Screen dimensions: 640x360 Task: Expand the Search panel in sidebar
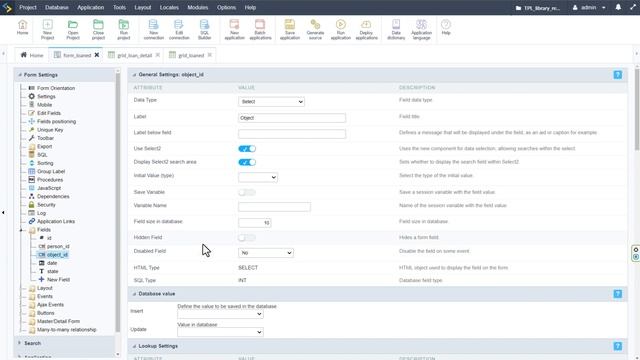pyautogui.click(x=32, y=343)
